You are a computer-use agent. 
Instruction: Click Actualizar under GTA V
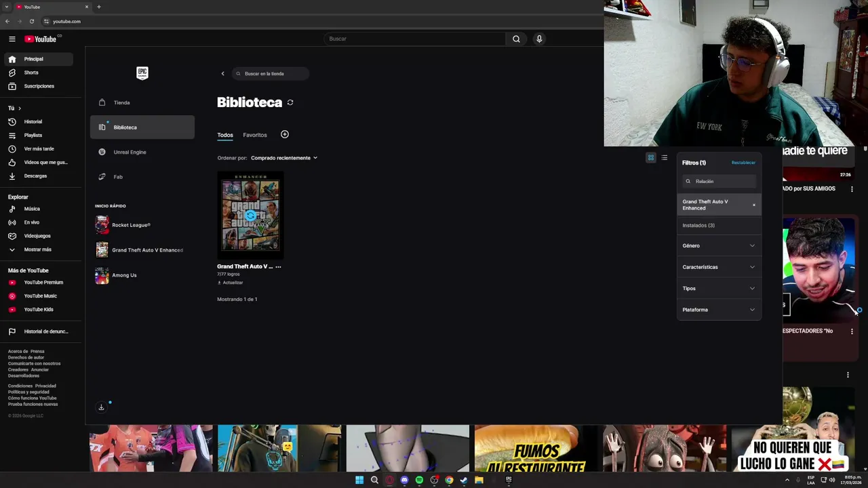230,283
